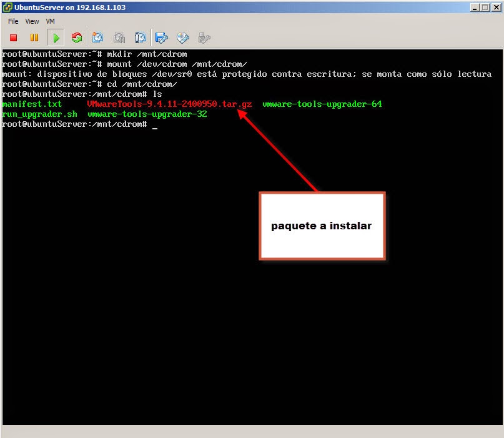
Task: Click the red Power Off stop icon
Action: pyautogui.click(x=14, y=38)
